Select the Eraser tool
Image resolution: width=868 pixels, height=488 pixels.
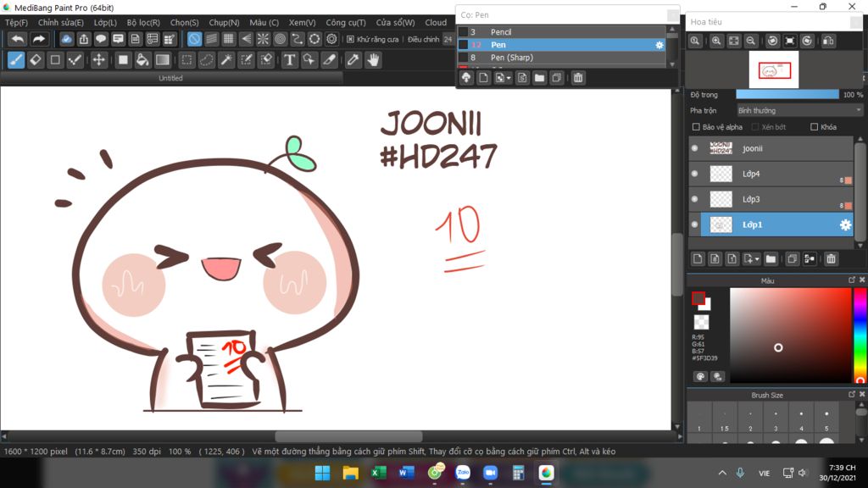[36, 60]
